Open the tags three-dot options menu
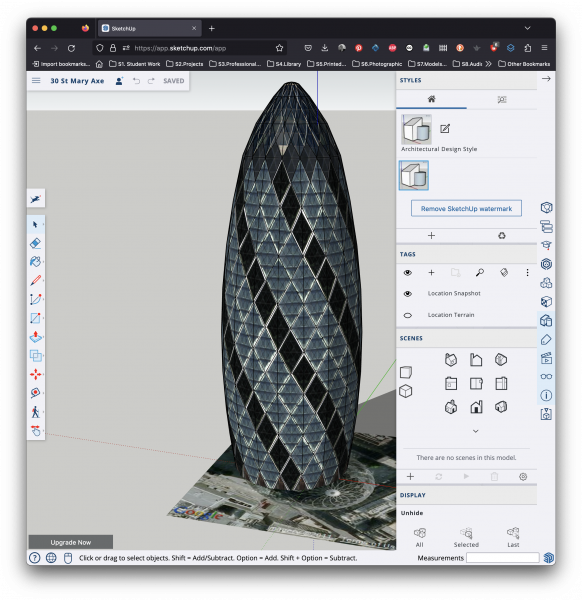 coord(527,272)
